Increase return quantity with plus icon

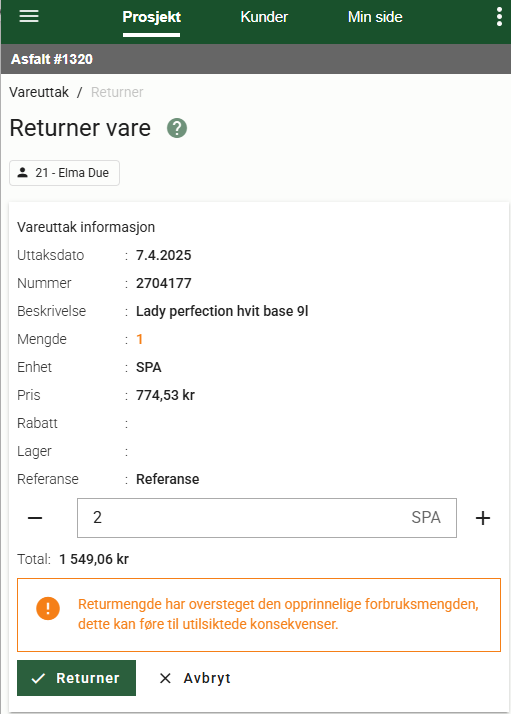483,518
